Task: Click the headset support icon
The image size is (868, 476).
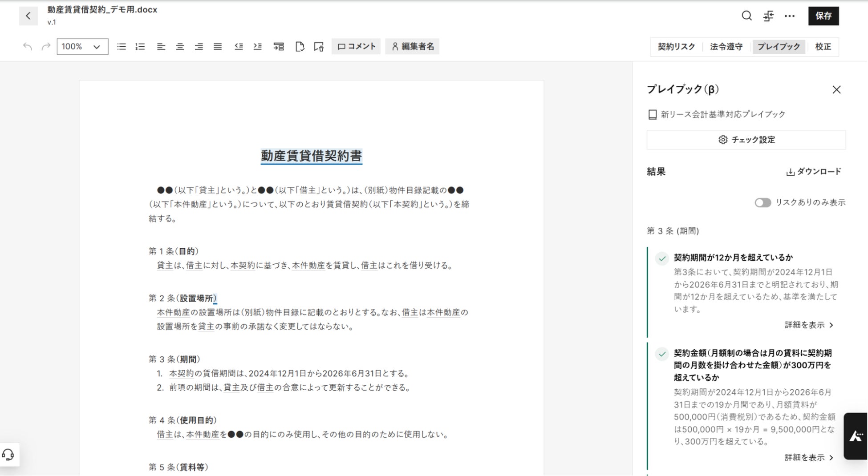Action: (x=8, y=455)
